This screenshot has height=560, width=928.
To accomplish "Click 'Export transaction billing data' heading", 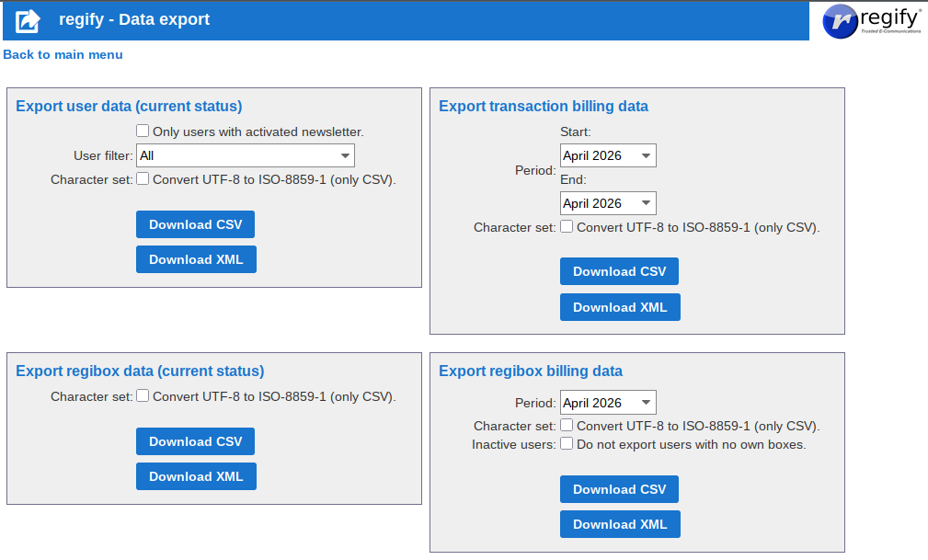I will (544, 106).
